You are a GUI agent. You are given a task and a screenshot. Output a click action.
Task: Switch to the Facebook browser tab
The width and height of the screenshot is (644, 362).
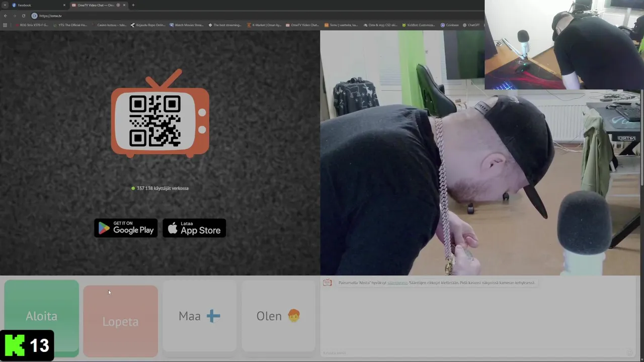click(x=38, y=5)
